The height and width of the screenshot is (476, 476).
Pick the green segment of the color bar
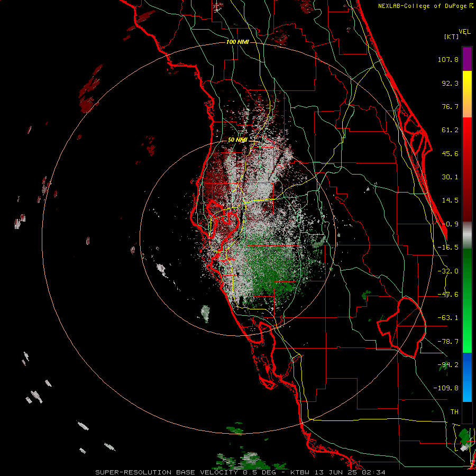467,300
